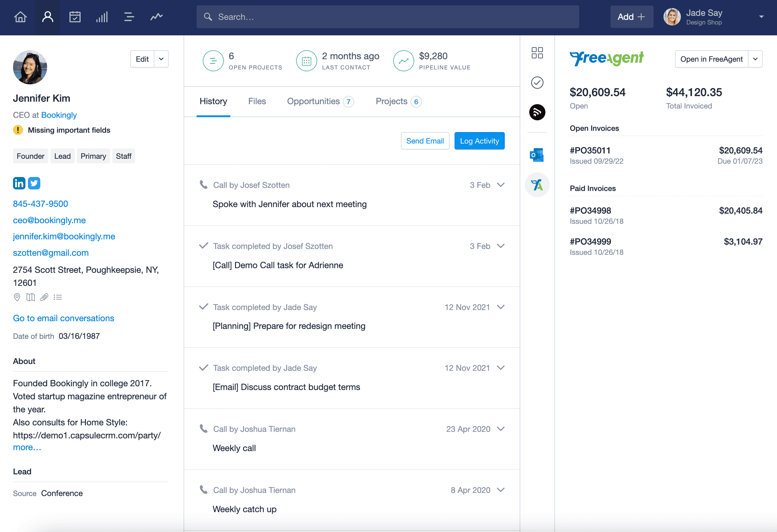The height and width of the screenshot is (532, 777).
Task: Click the checkmark status icon on sidebar
Action: (537, 83)
